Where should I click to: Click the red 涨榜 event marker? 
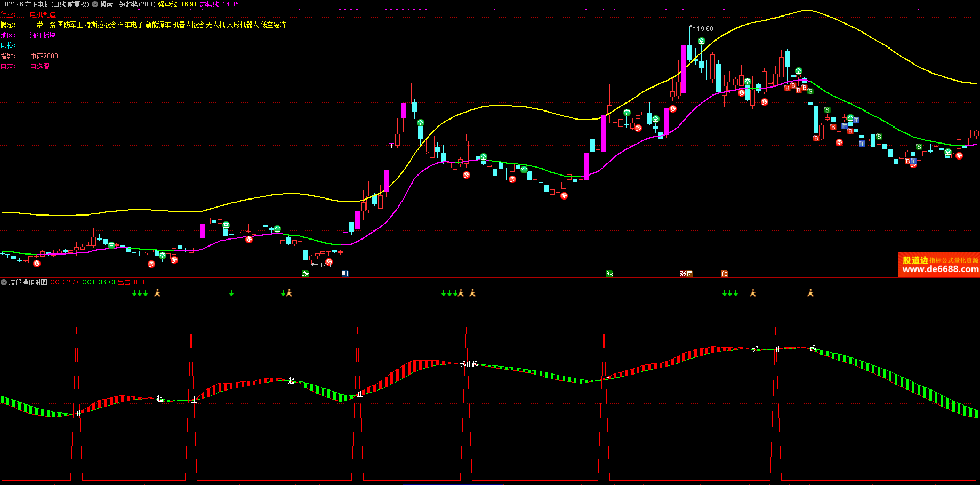point(686,274)
